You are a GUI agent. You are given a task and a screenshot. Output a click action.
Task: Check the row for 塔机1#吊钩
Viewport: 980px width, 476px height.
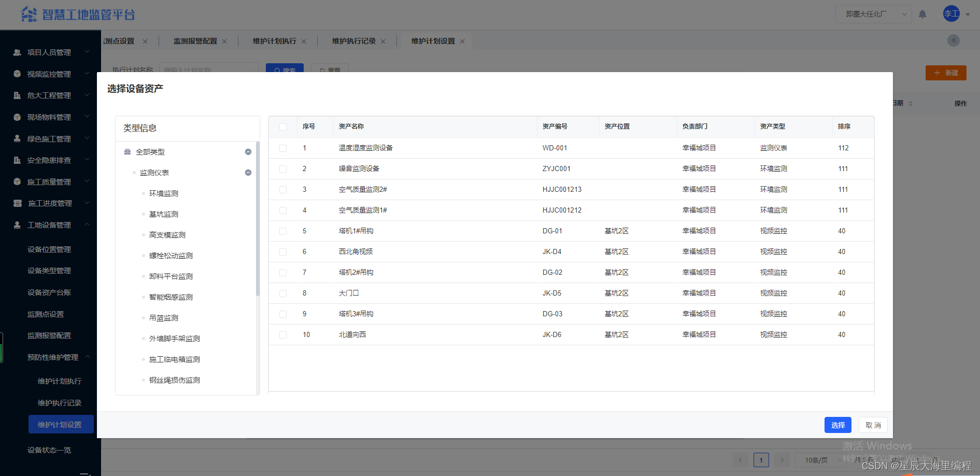tap(283, 231)
